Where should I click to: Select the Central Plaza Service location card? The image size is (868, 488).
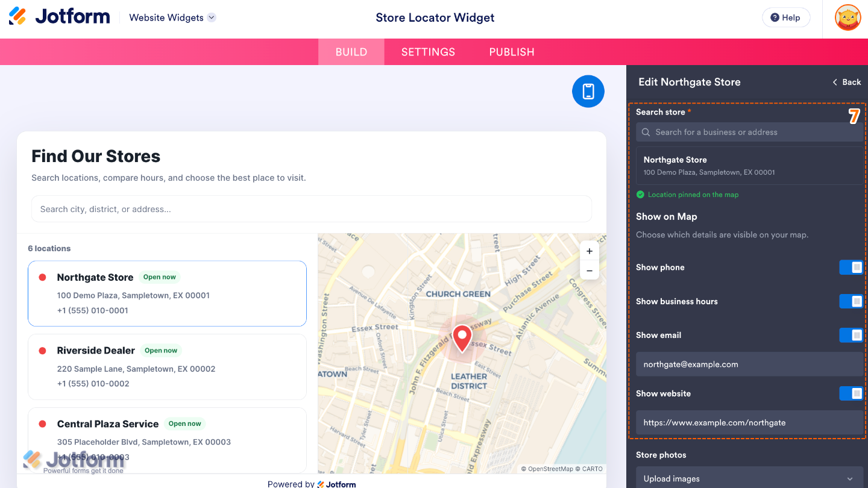point(167,440)
